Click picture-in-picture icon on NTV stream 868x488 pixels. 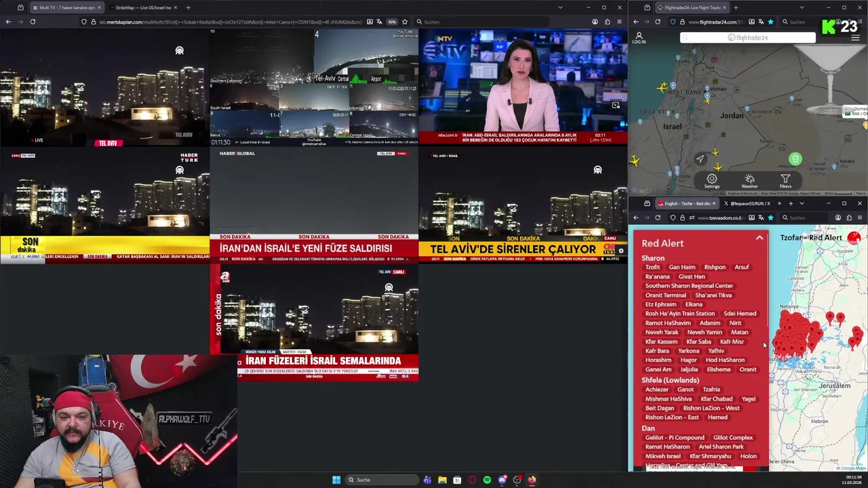coord(616,105)
